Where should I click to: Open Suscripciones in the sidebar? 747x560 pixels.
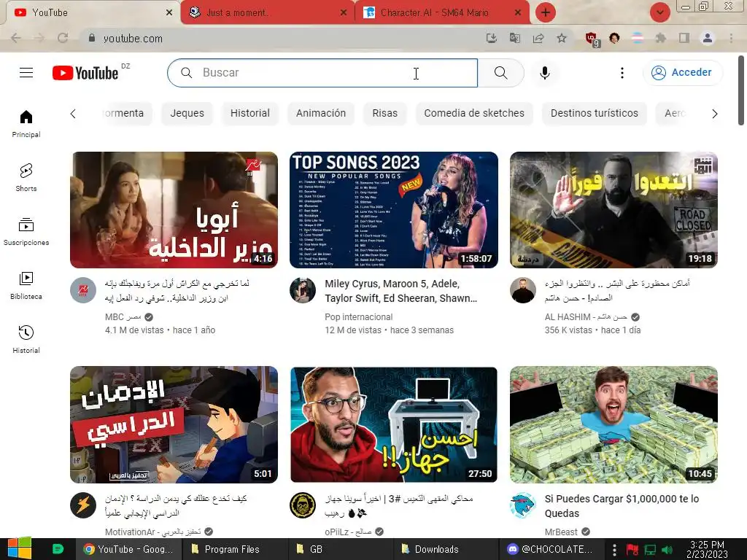(x=26, y=232)
